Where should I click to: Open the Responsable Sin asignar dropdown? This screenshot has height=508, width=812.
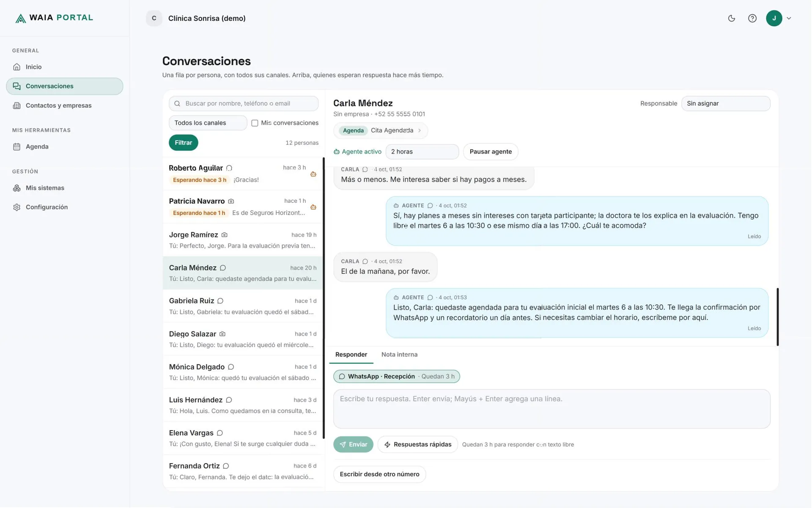[726, 103]
